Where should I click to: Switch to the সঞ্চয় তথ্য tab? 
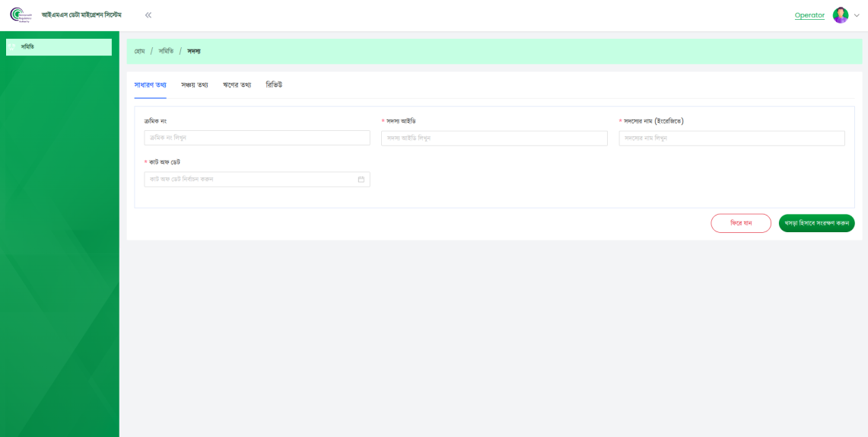pos(195,85)
